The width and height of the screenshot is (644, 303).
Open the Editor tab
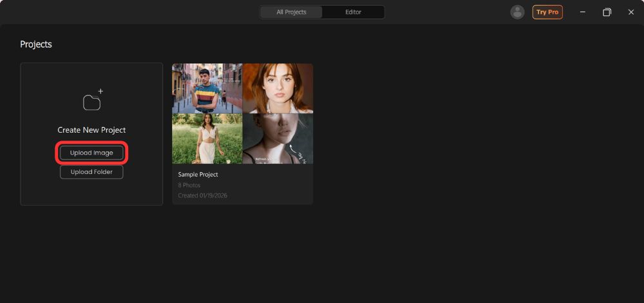pos(353,12)
